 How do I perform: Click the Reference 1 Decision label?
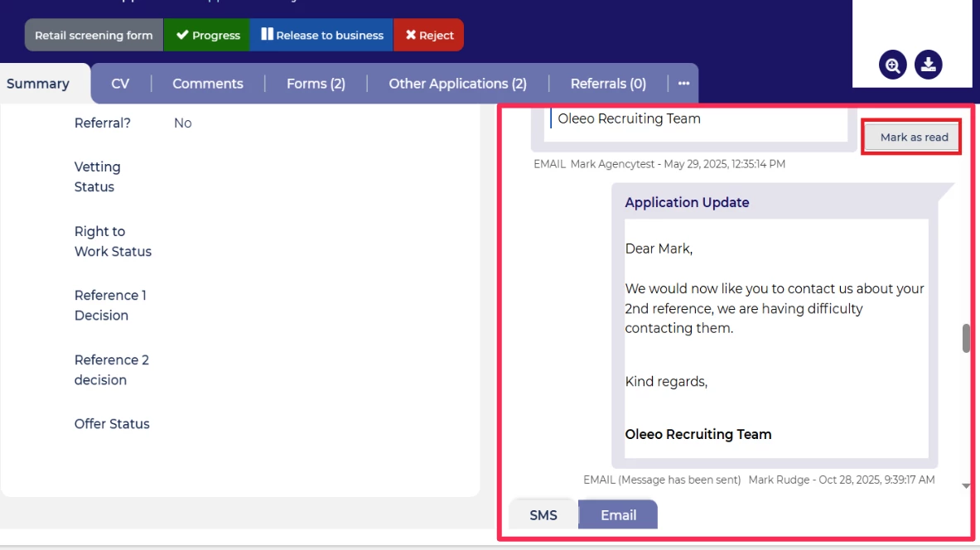pyautogui.click(x=110, y=305)
